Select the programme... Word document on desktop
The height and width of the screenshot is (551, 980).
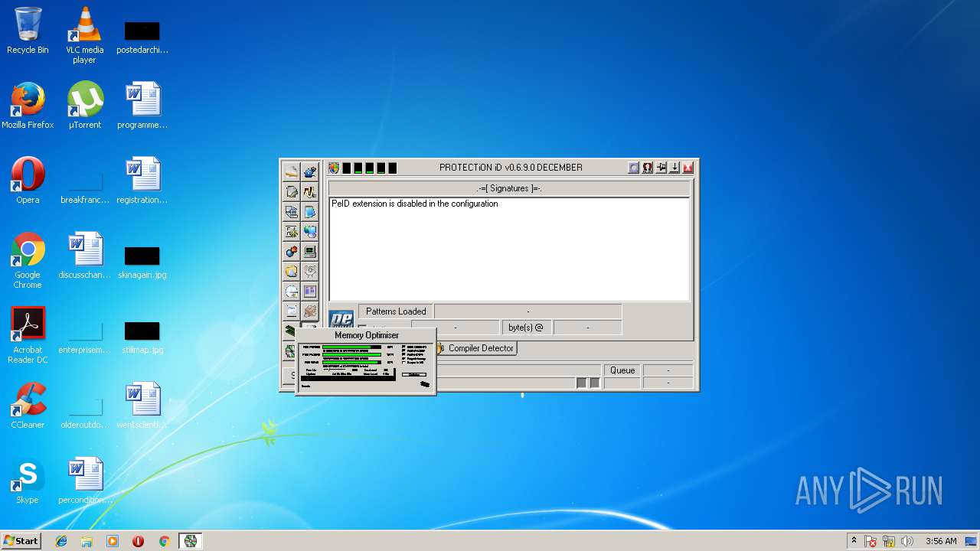click(x=142, y=106)
